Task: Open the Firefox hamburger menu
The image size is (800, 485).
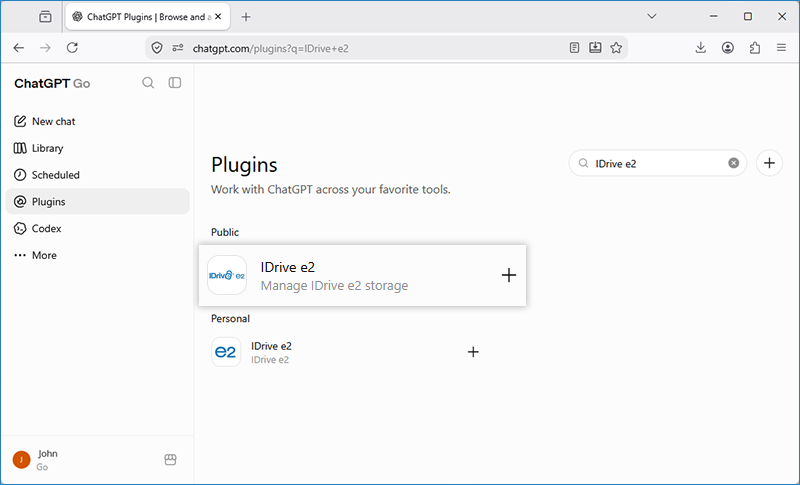Action: point(781,48)
